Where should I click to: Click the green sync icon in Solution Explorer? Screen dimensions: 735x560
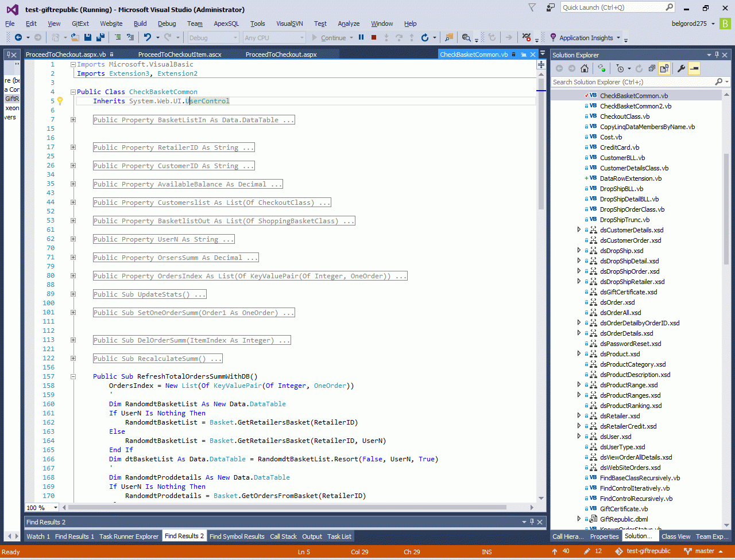click(601, 68)
